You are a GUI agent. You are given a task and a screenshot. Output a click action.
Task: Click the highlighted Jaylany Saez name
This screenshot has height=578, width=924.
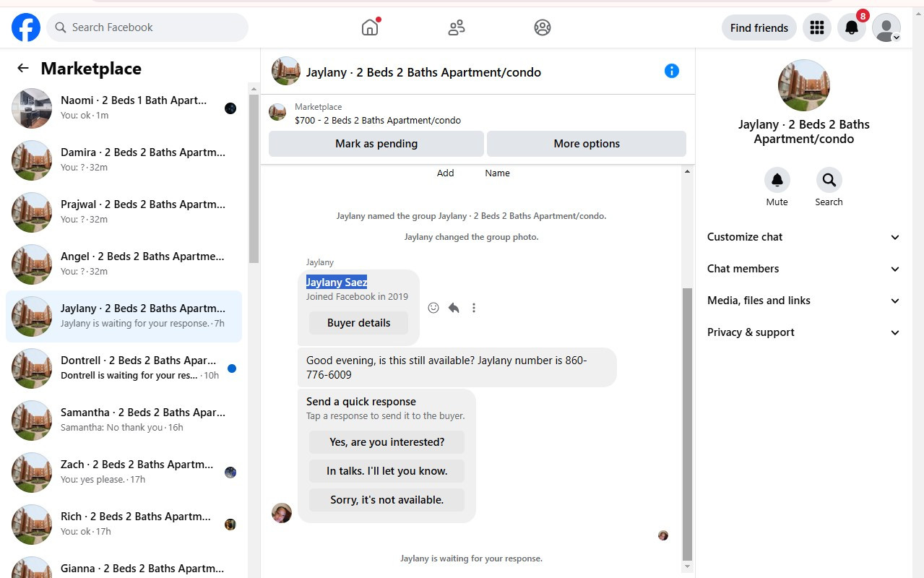[337, 282]
